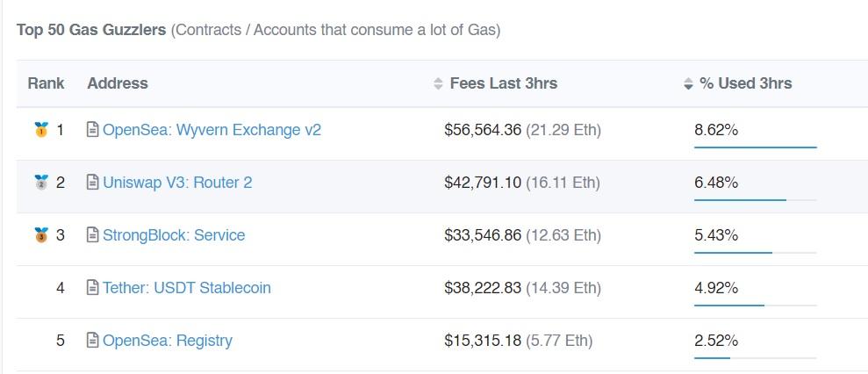
Task: Click the gold medal icon for rank 1
Action: click(x=40, y=130)
